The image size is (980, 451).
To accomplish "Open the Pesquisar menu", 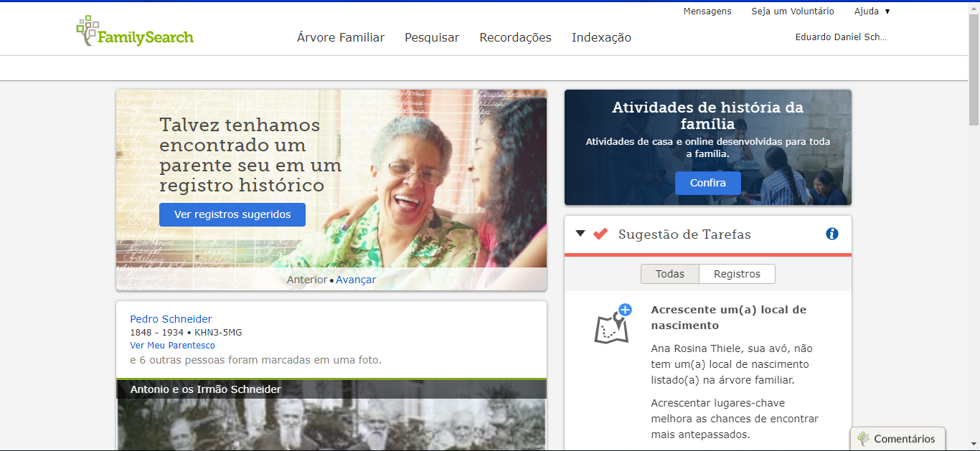I will pyautogui.click(x=432, y=37).
